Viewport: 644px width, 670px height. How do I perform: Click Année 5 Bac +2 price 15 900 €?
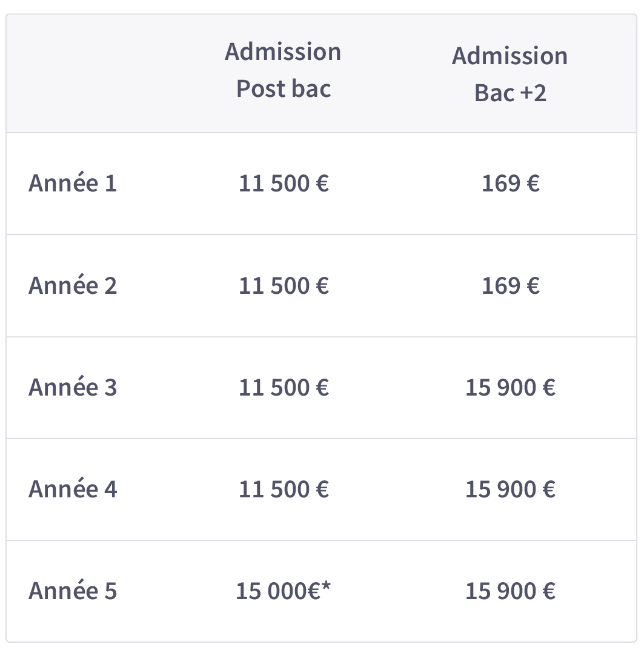click(x=511, y=591)
